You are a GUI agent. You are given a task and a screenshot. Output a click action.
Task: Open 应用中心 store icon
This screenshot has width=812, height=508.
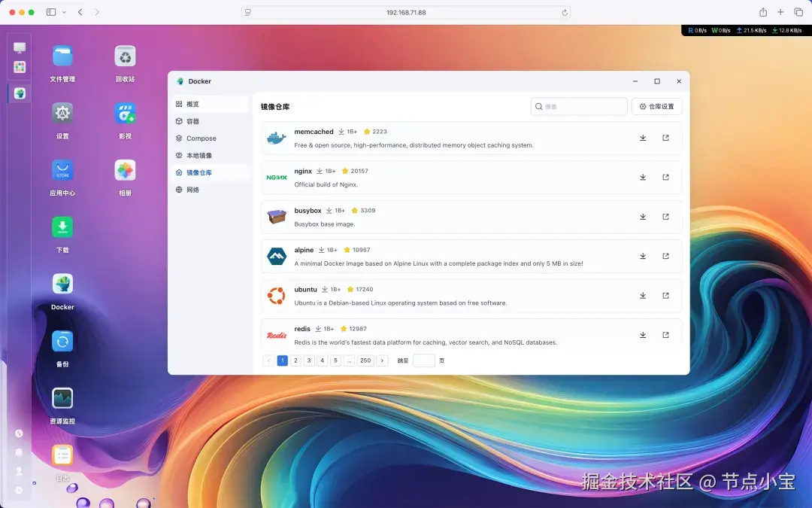pos(62,170)
